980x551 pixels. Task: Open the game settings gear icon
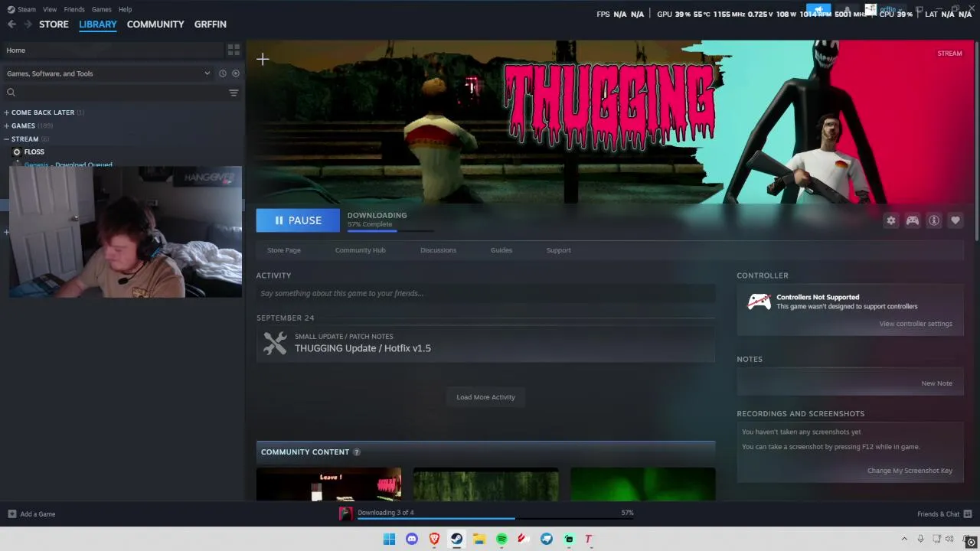pyautogui.click(x=891, y=220)
